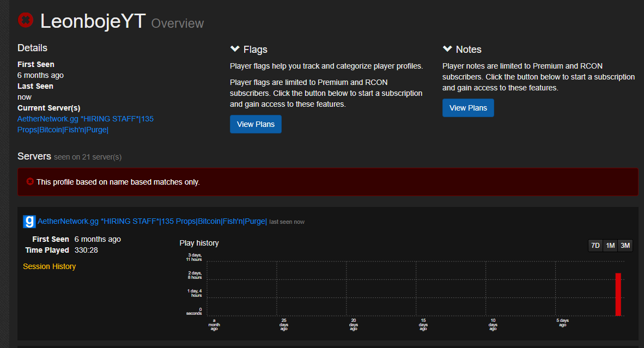Click the red warning icon in name-match alert
The height and width of the screenshot is (348, 644).
pyautogui.click(x=30, y=181)
